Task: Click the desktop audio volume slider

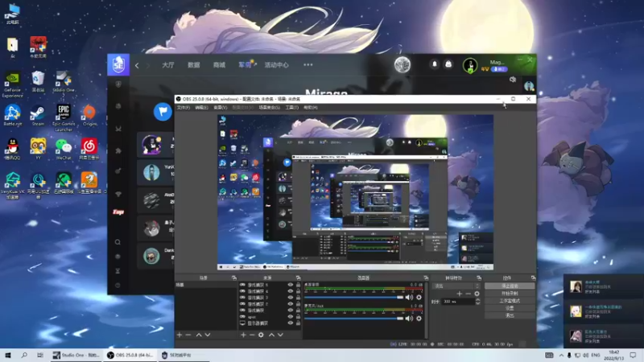Action: [354, 297]
